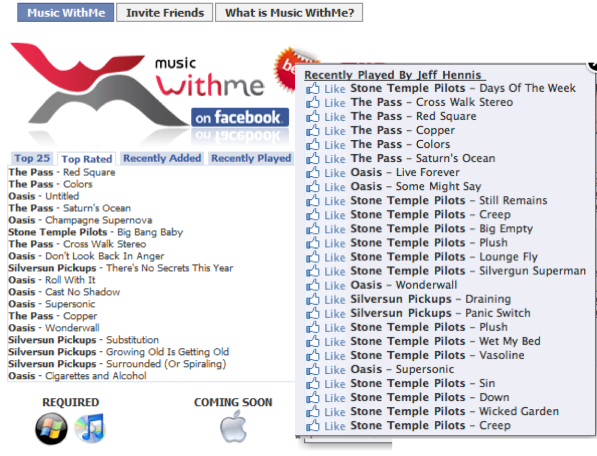This screenshot has width=597, height=456.
Task: Open Oasis - Supersonic in Top Rated list
Action: pyautogui.click(x=52, y=304)
